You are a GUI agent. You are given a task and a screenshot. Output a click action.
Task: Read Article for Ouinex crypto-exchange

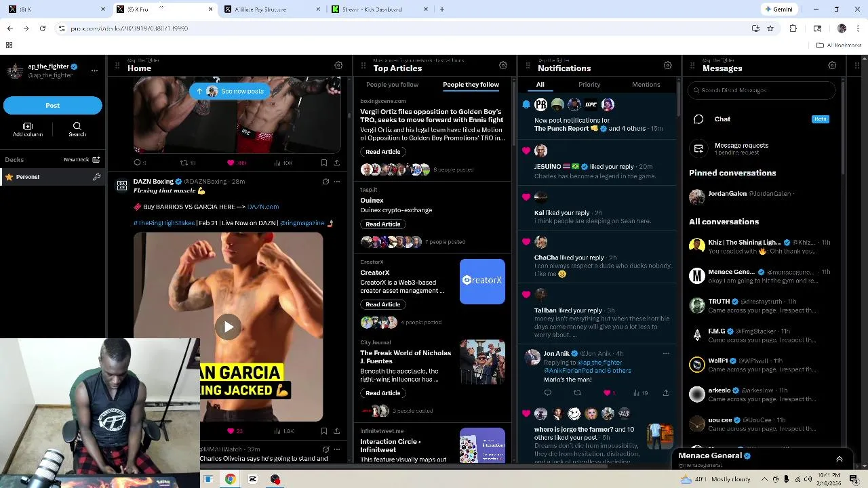382,224
